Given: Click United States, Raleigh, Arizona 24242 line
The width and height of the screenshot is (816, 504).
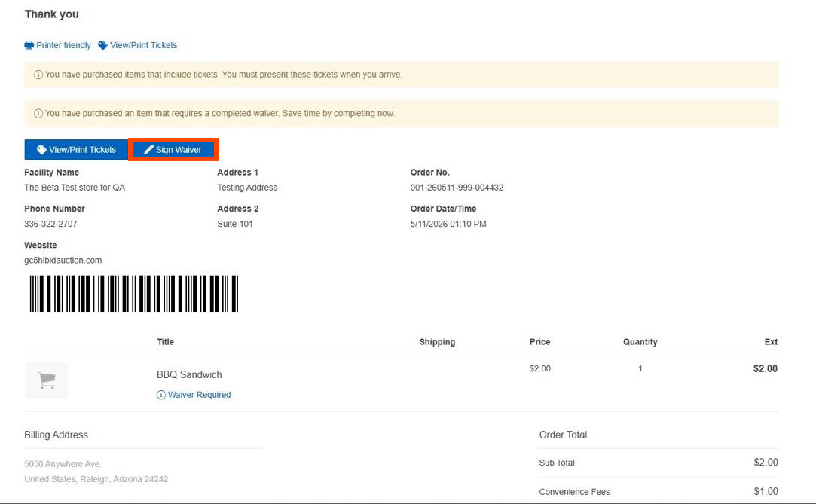Looking at the screenshot, I should 96,479.
